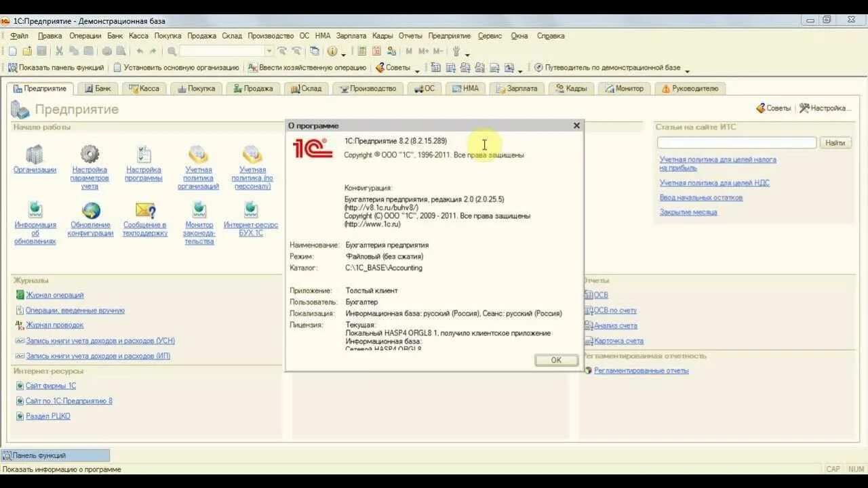868x488 pixels.
Task: Open the Файл menu
Action: click(x=19, y=36)
